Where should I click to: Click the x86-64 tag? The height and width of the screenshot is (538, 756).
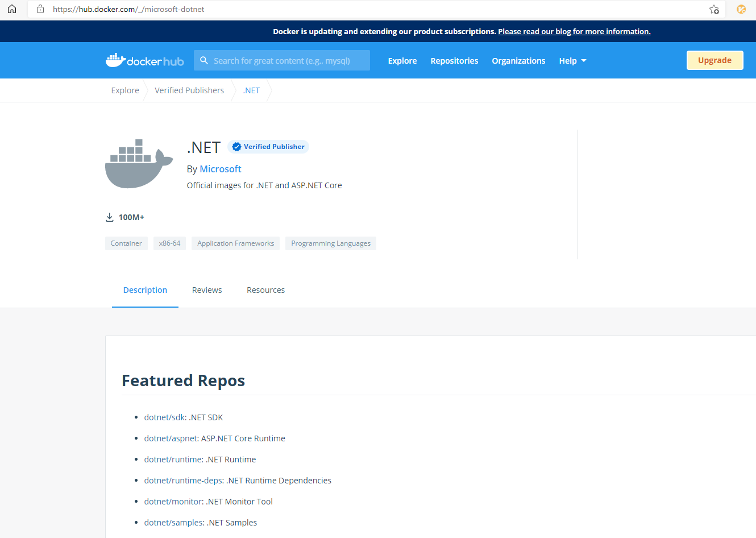point(169,243)
